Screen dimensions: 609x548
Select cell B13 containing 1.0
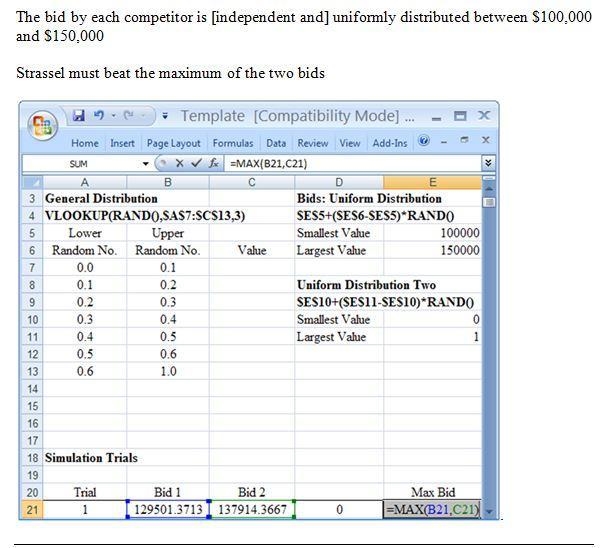coord(168,371)
